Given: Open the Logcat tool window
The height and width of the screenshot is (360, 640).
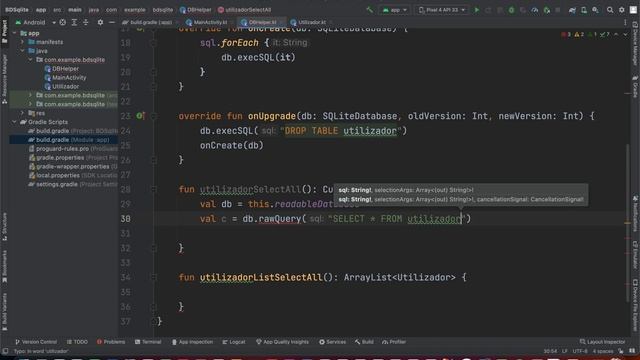Looking at the screenshot, I should pyautogui.click(x=234, y=342).
